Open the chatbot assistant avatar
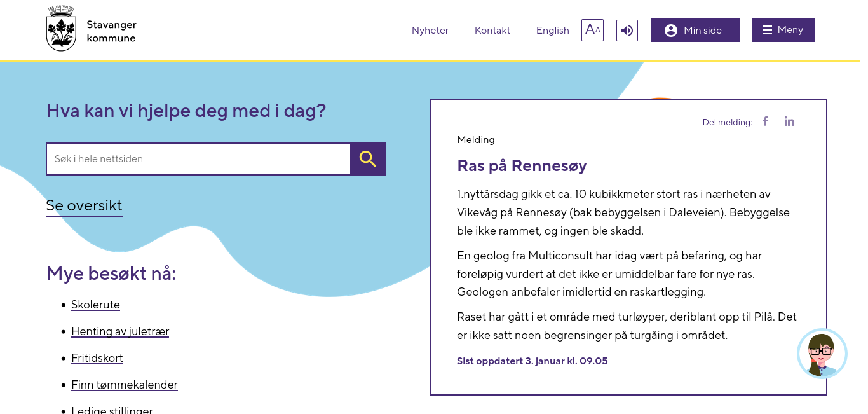The height and width of the screenshot is (414, 868). click(822, 354)
